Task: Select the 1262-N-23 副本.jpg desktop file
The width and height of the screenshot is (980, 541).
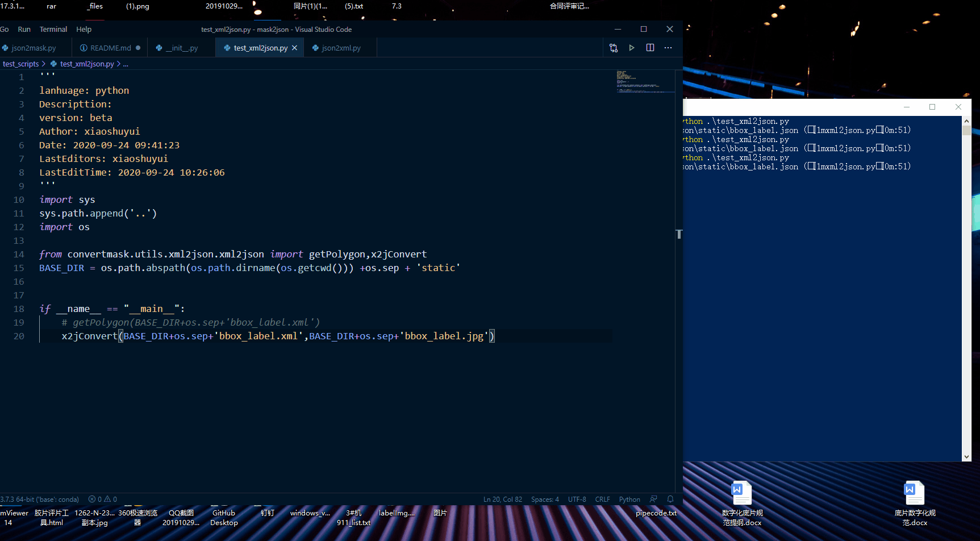Action: tap(94, 518)
